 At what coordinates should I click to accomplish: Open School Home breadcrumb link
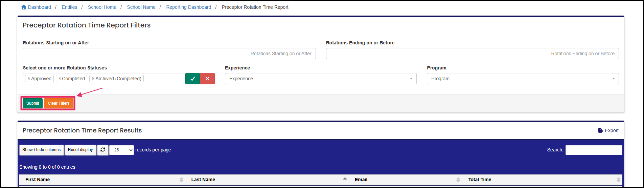coord(102,7)
